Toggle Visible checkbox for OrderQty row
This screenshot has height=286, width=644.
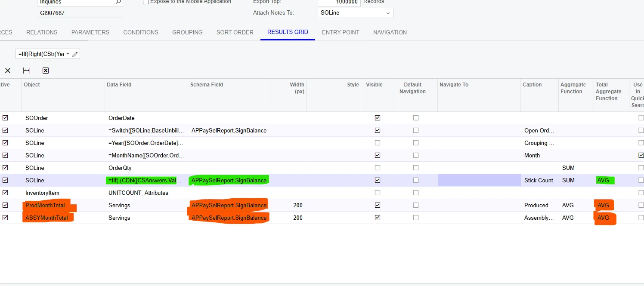[378, 168]
